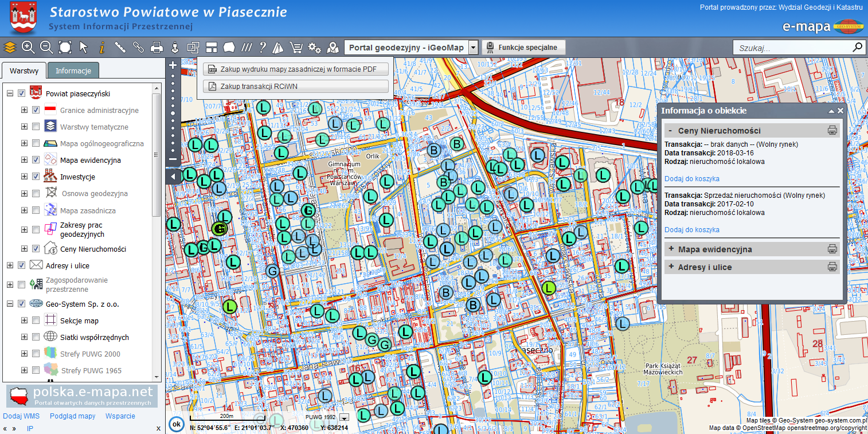Toggle Adresy i ulice layer checkbox
The width and height of the screenshot is (868, 434).
pos(22,265)
